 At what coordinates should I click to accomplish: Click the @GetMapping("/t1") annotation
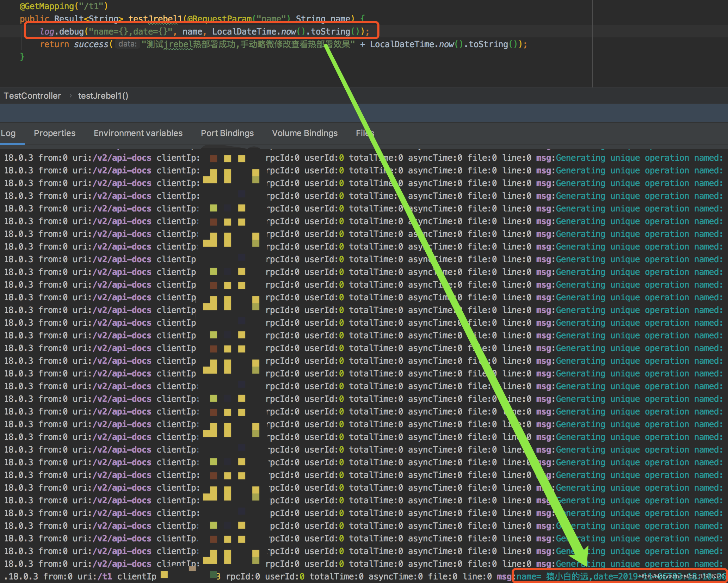pyautogui.click(x=64, y=6)
